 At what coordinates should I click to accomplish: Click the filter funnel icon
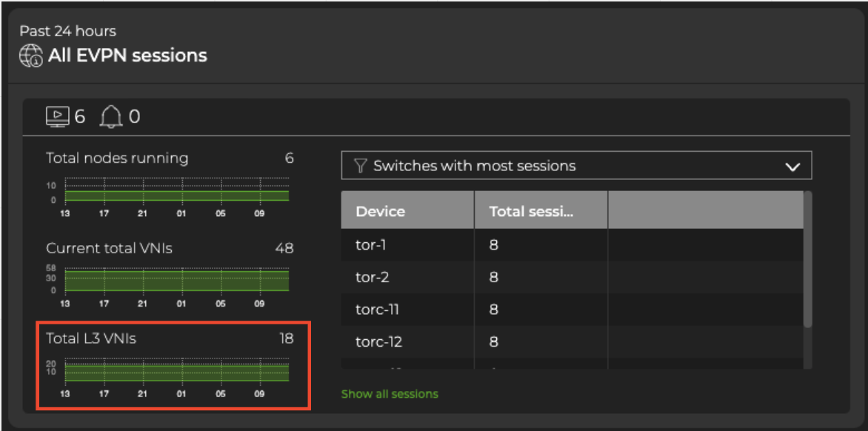tap(361, 166)
